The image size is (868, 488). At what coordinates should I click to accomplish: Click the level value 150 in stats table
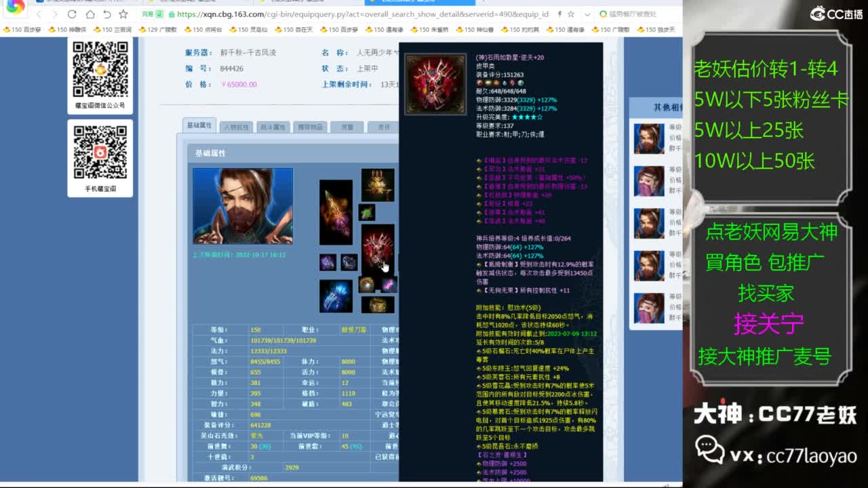(256, 330)
